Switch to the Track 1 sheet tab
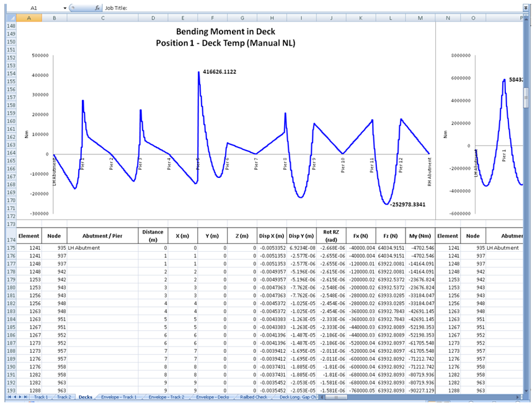 pyautogui.click(x=41, y=397)
